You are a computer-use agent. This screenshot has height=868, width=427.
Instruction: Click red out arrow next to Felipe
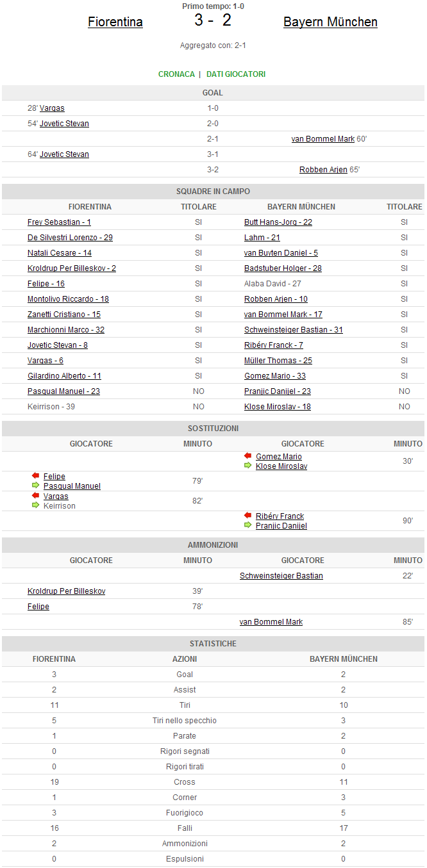35,476
